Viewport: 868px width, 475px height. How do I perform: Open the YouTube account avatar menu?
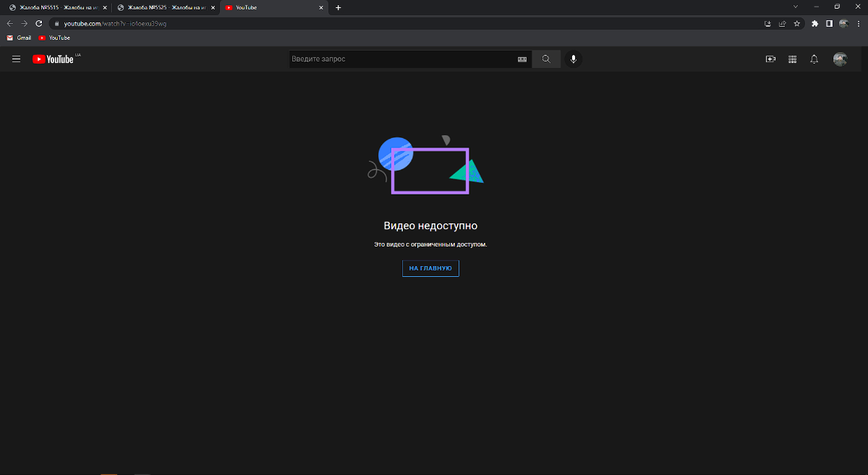pos(840,59)
